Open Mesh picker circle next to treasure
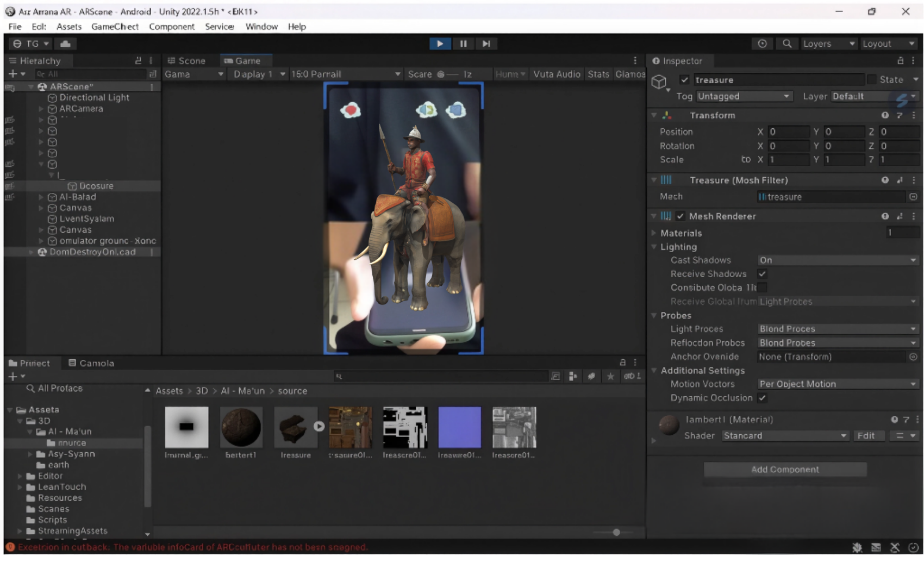Viewport: 924px width, 587px height. coord(913,197)
